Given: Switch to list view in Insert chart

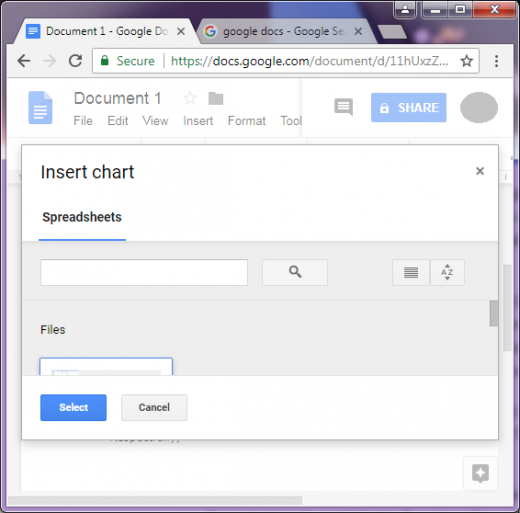Looking at the screenshot, I should coord(411,272).
